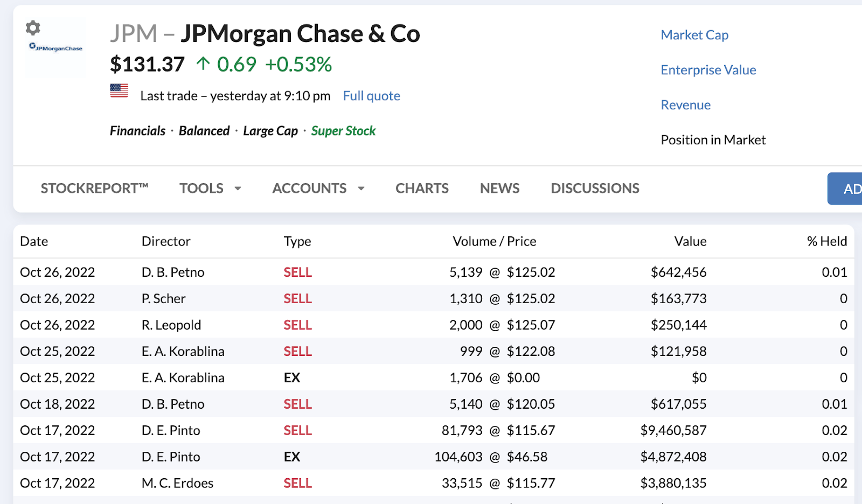The image size is (862, 504).
Task: Click the JPMorganChase logo thumbnail
Action: (x=56, y=48)
